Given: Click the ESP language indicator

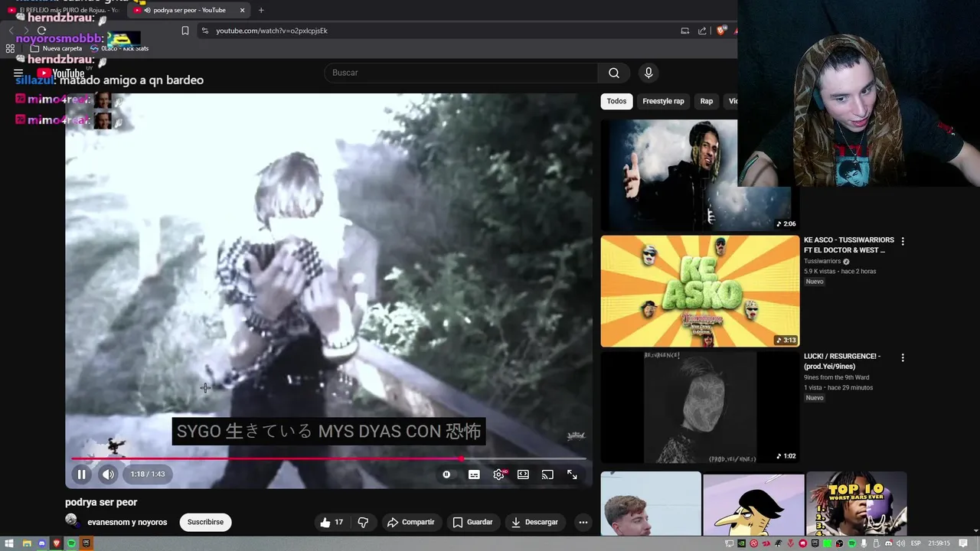Looking at the screenshot, I should click(916, 543).
